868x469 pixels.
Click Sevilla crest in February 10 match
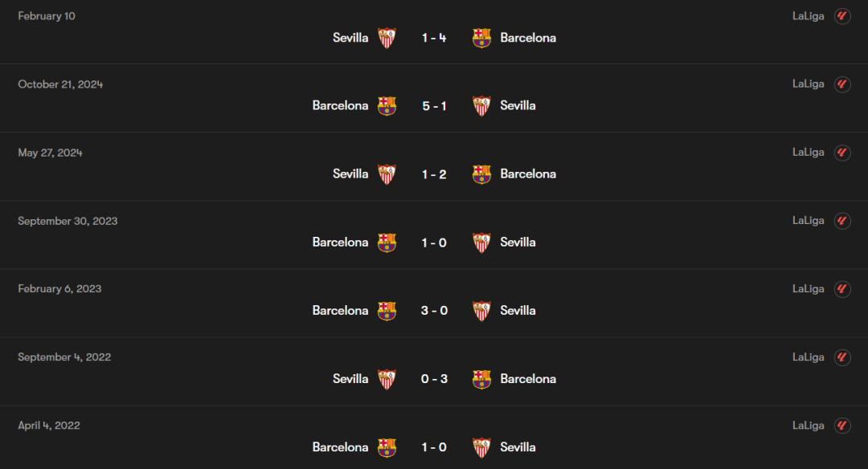[x=387, y=38]
